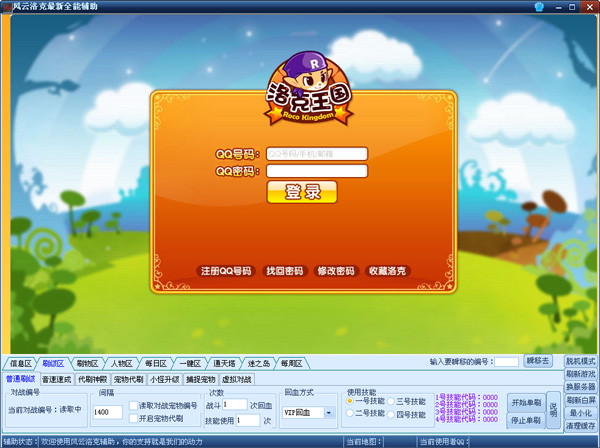
Task: Click the 当前使用者QQ status bar entry
Action: 444,442
